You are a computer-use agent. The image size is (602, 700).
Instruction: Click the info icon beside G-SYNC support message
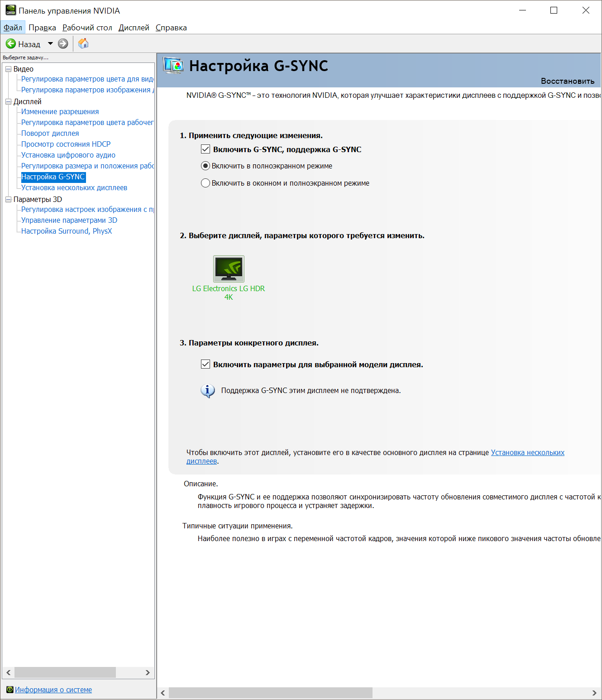pyautogui.click(x=207, y=391)
